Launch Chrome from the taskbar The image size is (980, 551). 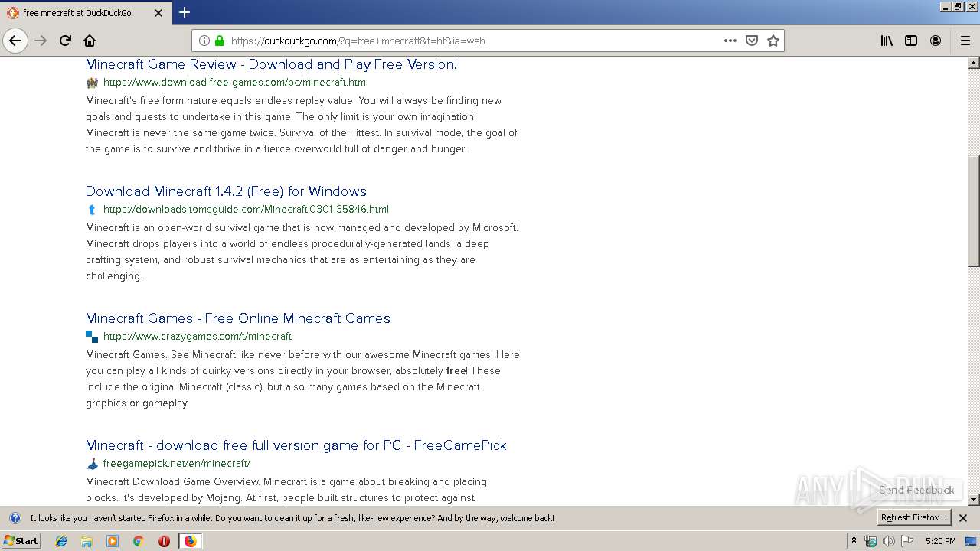(139, 541)
